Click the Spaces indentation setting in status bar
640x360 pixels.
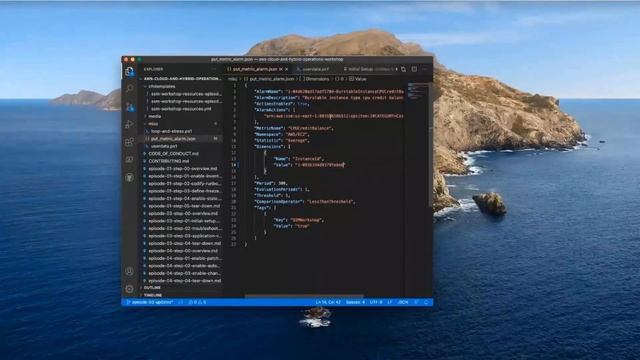355,302
